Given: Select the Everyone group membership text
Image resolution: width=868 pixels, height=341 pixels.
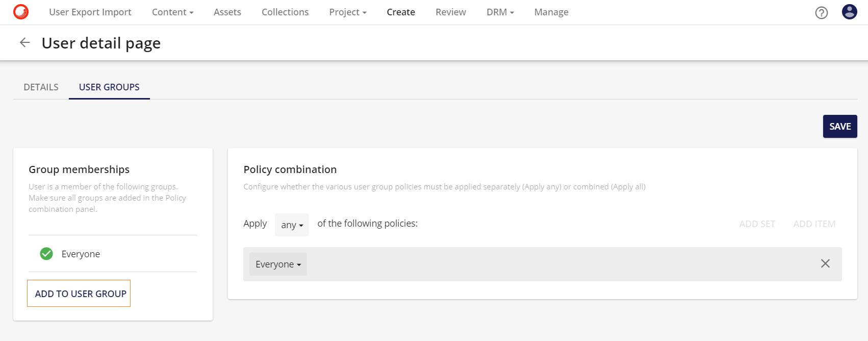Looking at the screenshot, I should pos(81,254).
